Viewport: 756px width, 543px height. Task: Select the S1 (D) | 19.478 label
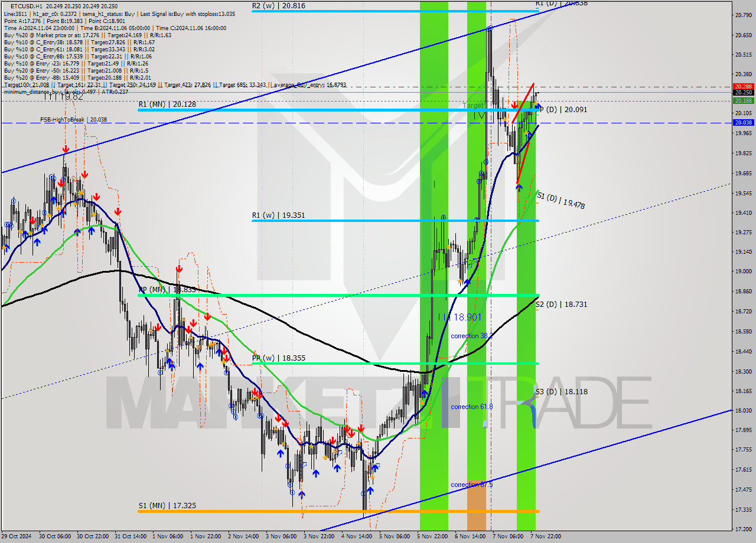tap(561, 200)
